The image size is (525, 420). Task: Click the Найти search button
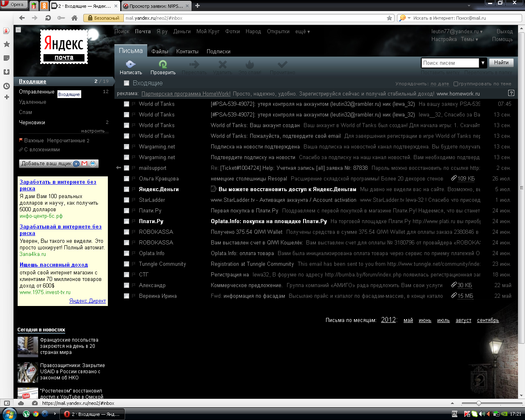[x=501, y=63]
